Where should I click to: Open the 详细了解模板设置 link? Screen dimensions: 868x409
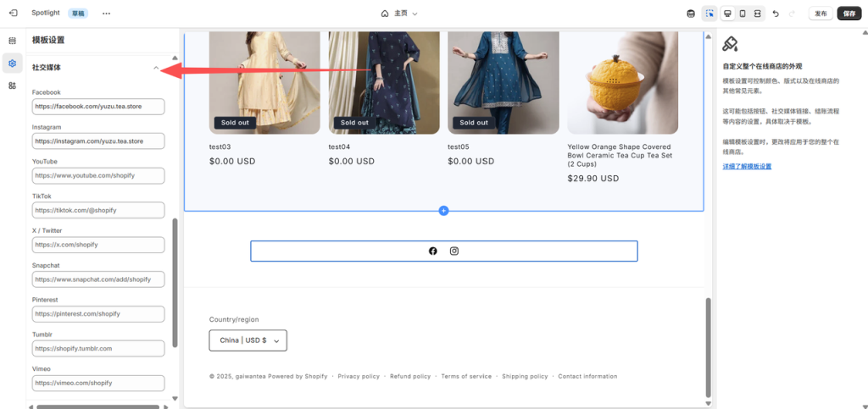pyautogui.click(x=747, y=166)
